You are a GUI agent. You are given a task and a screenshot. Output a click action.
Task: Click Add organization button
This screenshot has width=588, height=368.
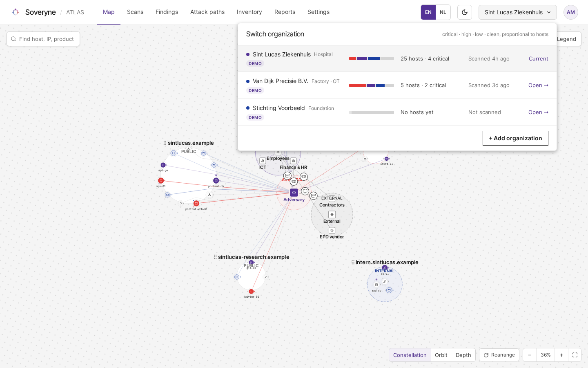pos(515,138)
